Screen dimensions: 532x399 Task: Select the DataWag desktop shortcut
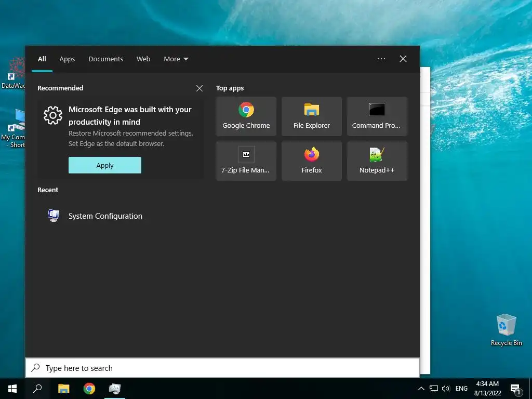click(13, 73)
